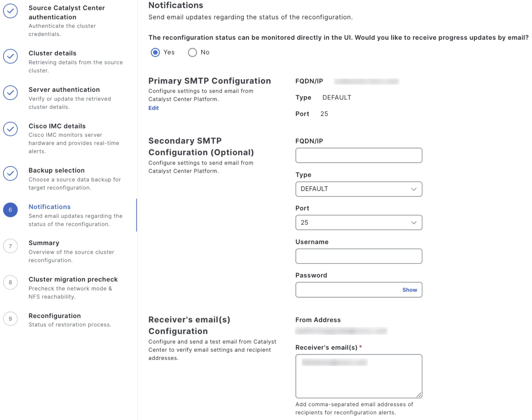The height and width of the screenshot is (420, 532).
Task: Click the chevron of the DEFAULT Type dropdown
Action: 414,189
